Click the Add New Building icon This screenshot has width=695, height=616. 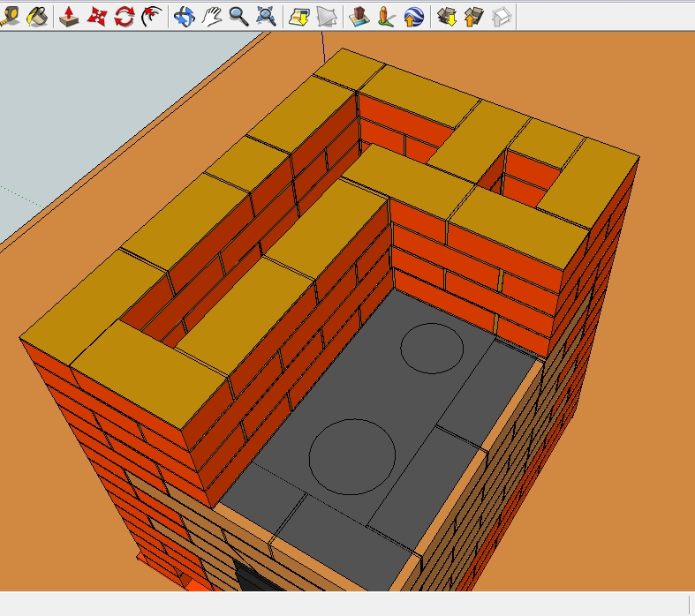click(x=359, y=16)
